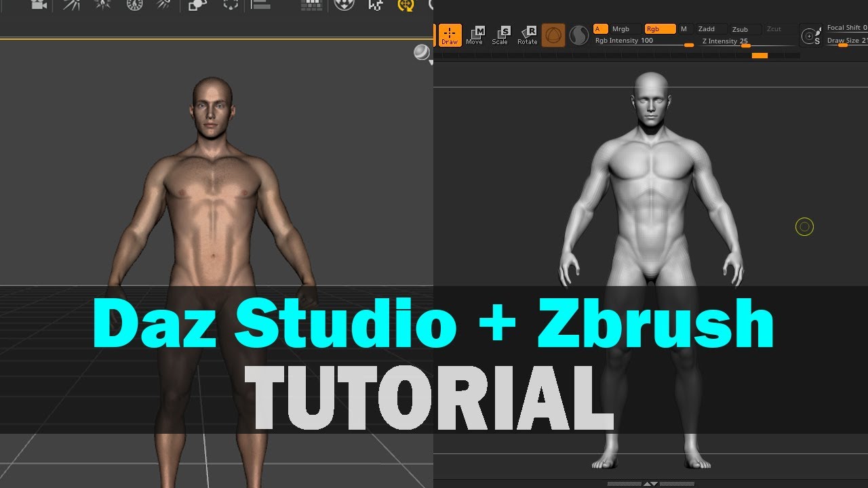Open the Daz viewport draw style sphere menu

422,53
